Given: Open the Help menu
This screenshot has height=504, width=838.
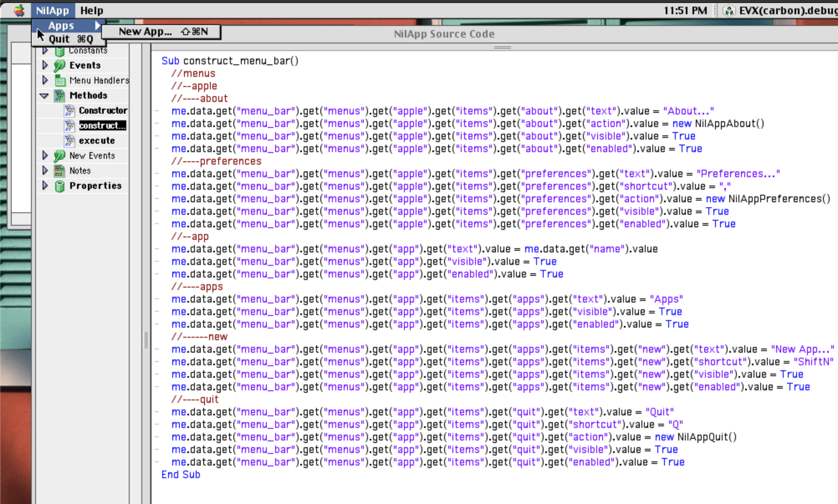Looking at the screenshot, I should (92, 10).
